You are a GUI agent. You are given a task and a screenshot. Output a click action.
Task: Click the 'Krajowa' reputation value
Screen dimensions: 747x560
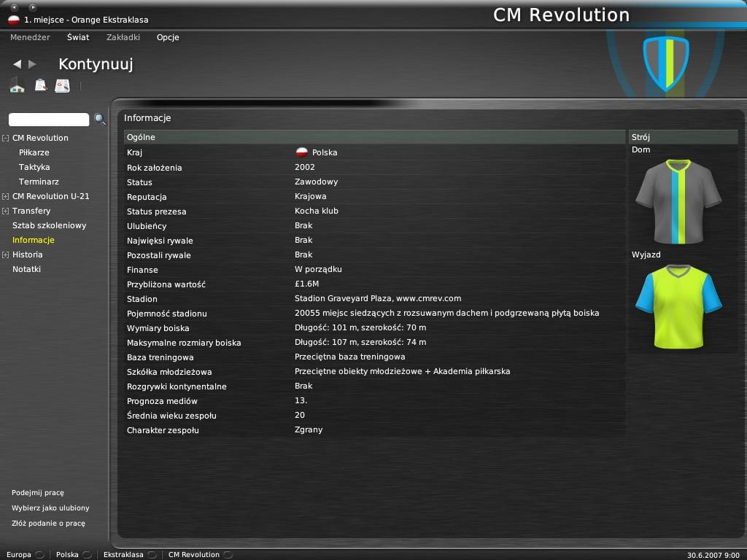pos(310,196)
